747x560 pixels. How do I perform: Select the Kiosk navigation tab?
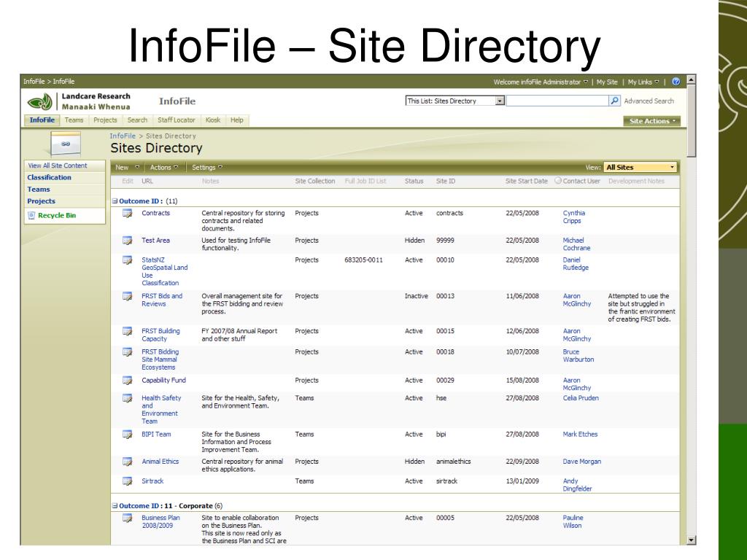pos(212,120)
